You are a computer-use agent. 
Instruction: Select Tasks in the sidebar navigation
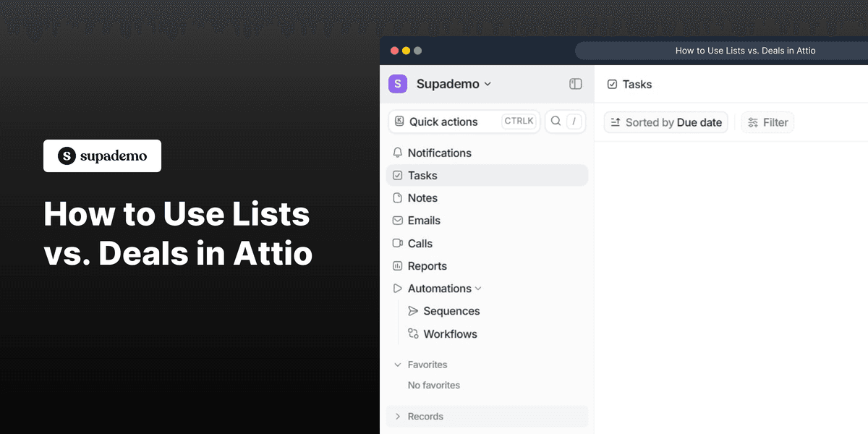click(x=422, y=175)
